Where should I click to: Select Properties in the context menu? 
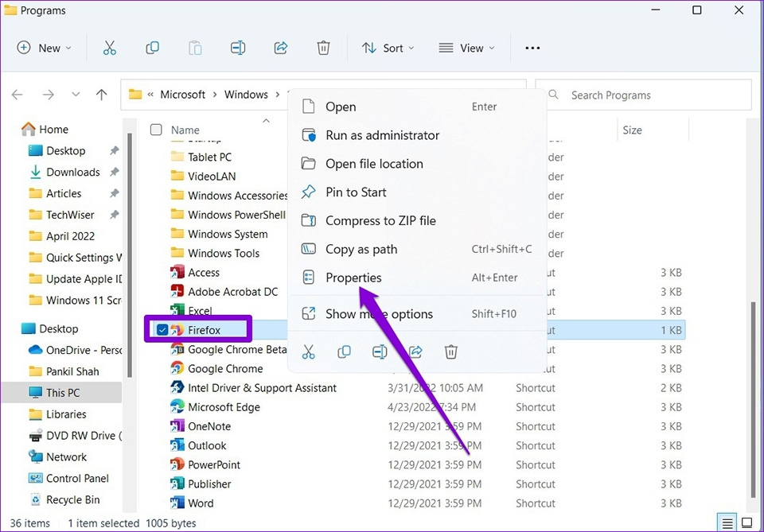pyautogui.click(x=353, y=278)
